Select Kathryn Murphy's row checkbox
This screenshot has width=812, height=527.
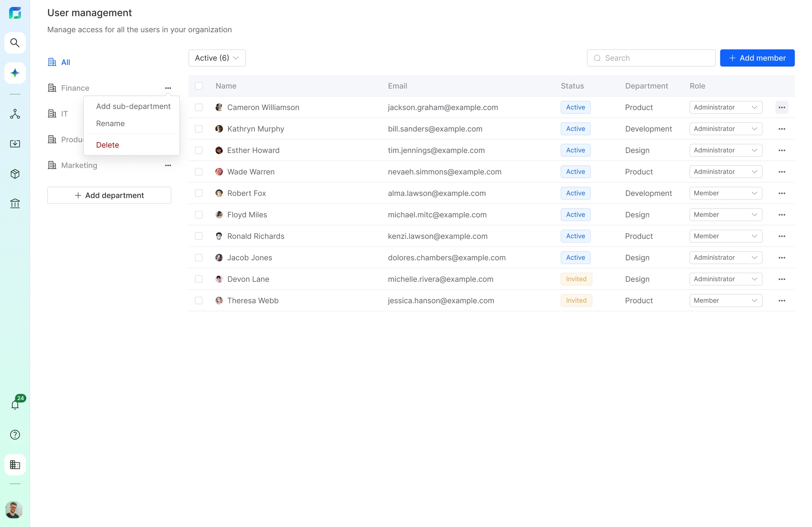click(199, 129)
